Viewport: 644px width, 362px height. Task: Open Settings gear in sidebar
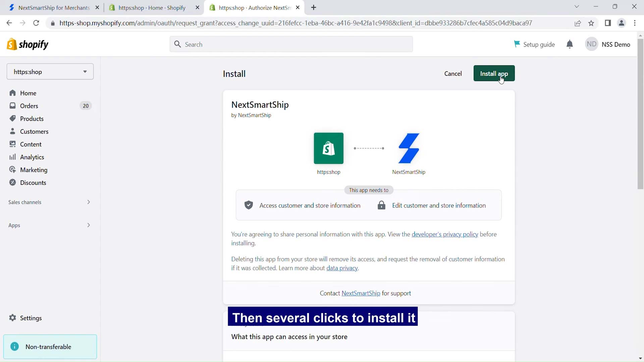coord(13,318)
